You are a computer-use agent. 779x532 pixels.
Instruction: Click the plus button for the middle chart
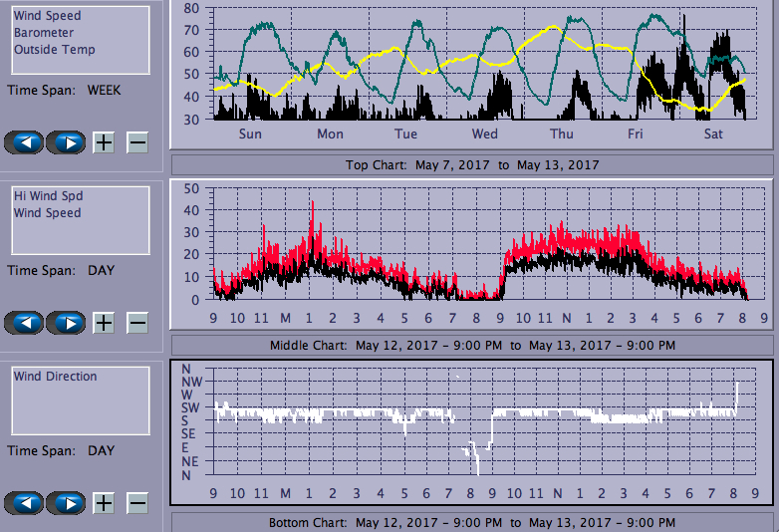[x=104, y=323]
